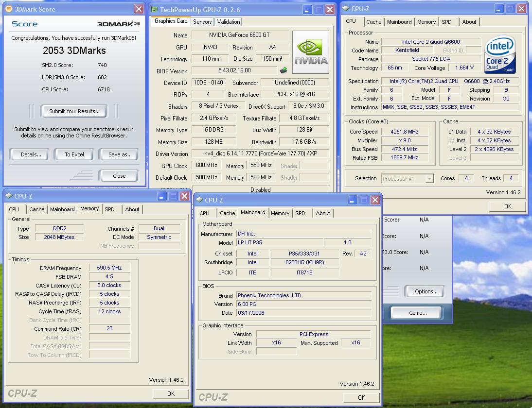The height and width of the screenshot is (408, 532).
Task: Click the Graphic Interface PCI-Express version value
Action: point(314,334)
